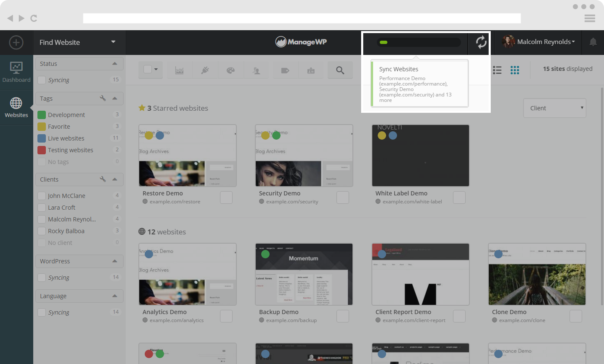This screenshot has width=604, height=364.
Task: Click the sync progress bar
Action: coord(419,42)
